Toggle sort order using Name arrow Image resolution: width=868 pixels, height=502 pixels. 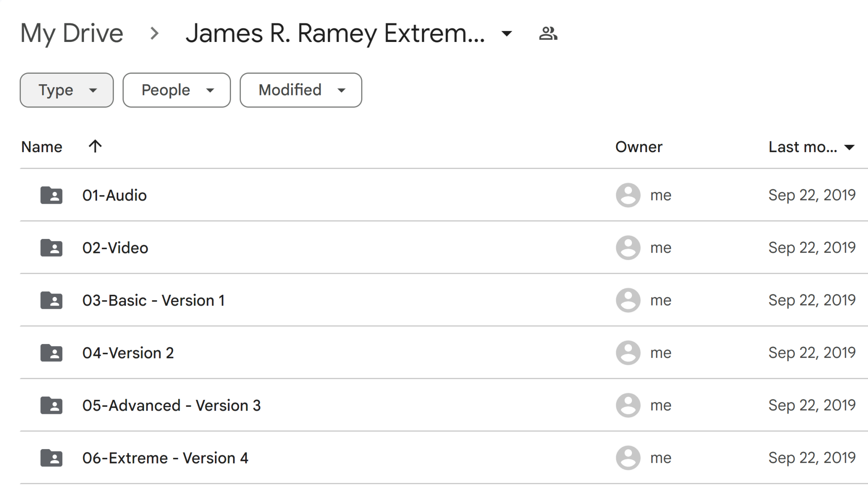95,147
